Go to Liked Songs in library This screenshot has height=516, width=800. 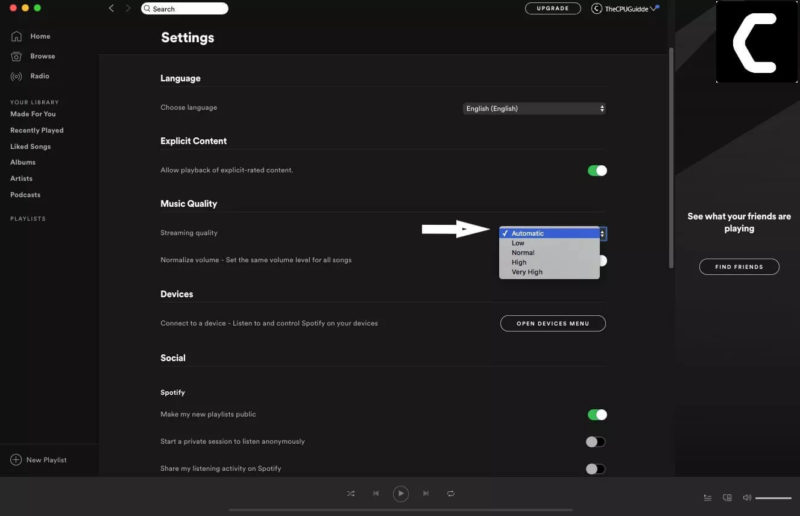click(30, 146)
